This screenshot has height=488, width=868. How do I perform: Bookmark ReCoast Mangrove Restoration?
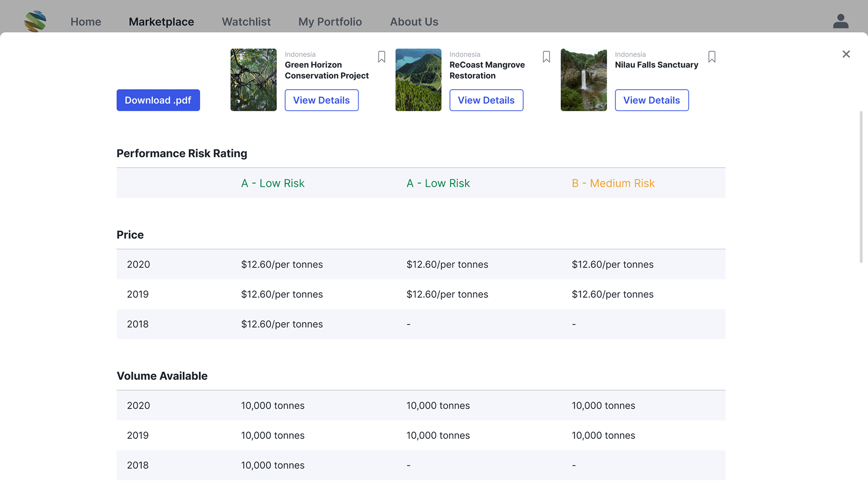546,57
